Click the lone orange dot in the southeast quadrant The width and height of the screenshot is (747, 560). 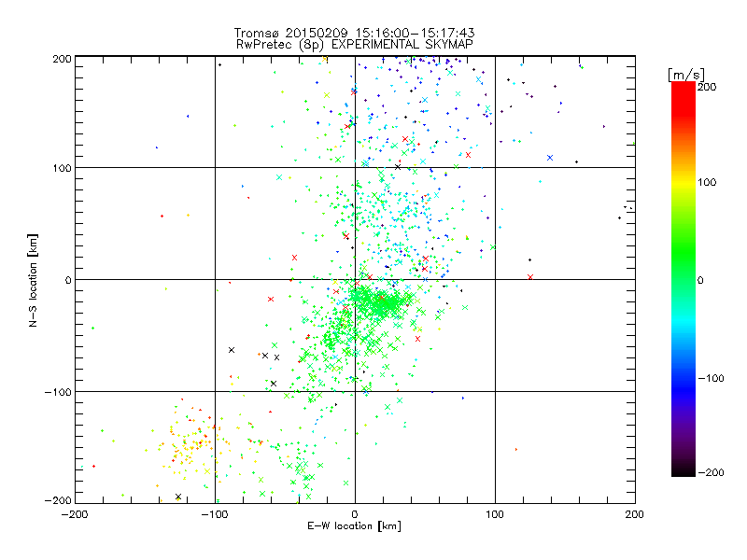(x=516, y=449)
